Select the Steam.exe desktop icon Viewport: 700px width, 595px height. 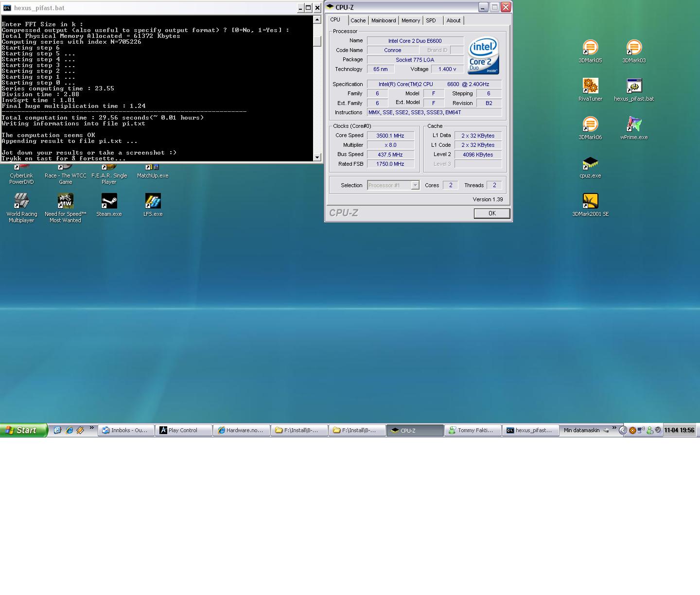coord(109,205)
